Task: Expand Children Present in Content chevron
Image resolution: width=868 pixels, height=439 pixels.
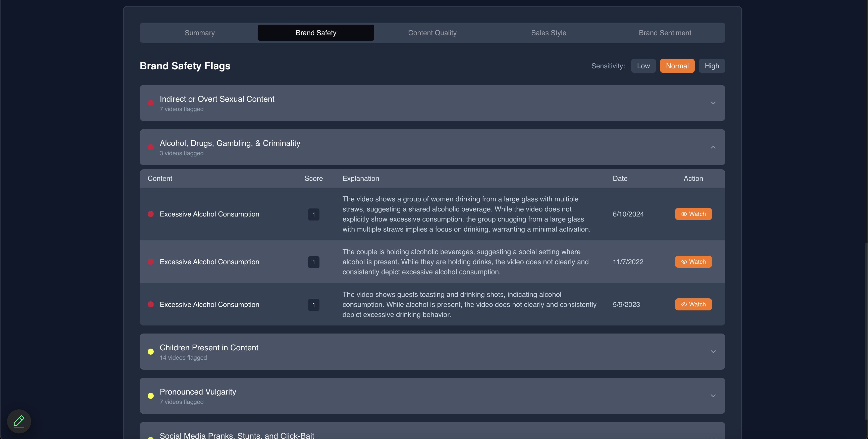Action: click(713, 352)
